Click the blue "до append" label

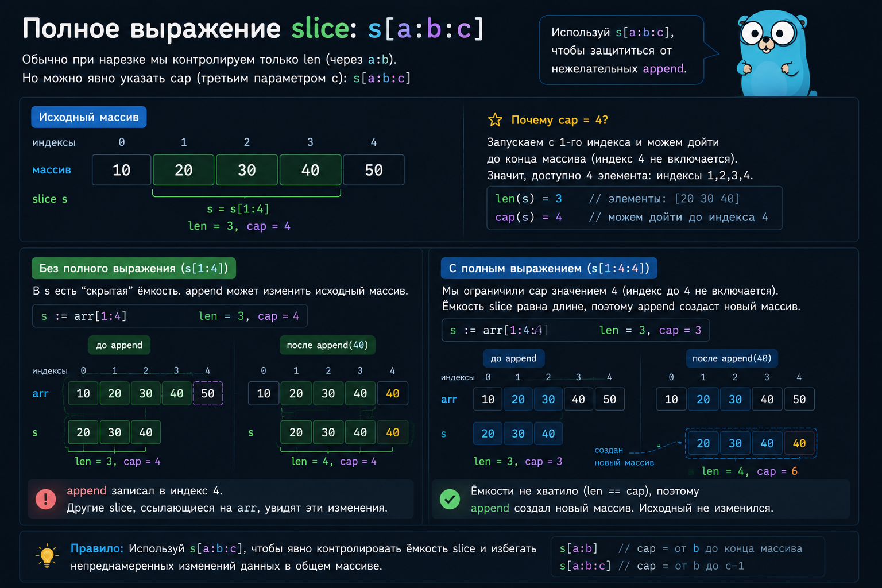click(x=514, y=358)
